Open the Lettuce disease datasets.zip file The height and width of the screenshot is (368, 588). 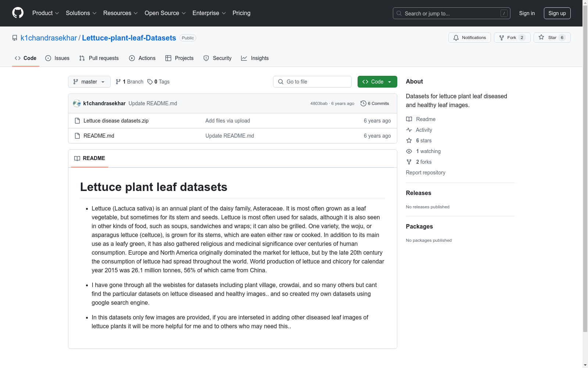(116, 121)
